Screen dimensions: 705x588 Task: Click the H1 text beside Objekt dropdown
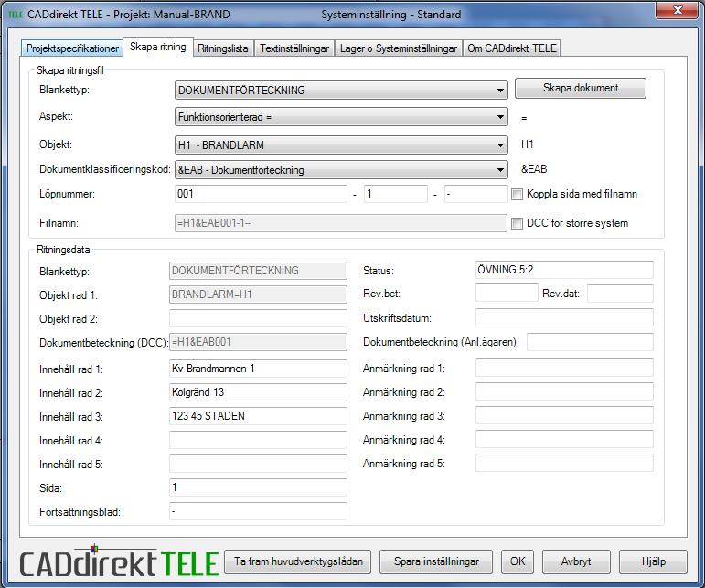point(527,144)
